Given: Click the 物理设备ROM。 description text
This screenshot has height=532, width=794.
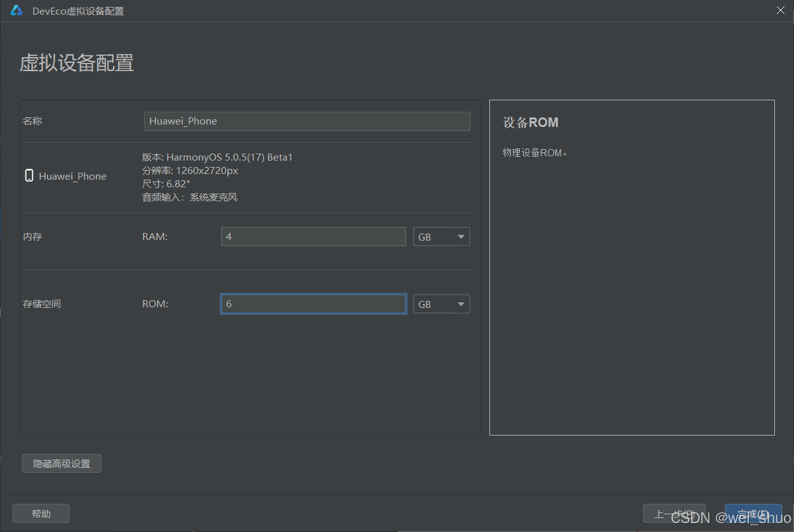Looking at the screenshot, I should pyautogui.click(x=534, y=153).
